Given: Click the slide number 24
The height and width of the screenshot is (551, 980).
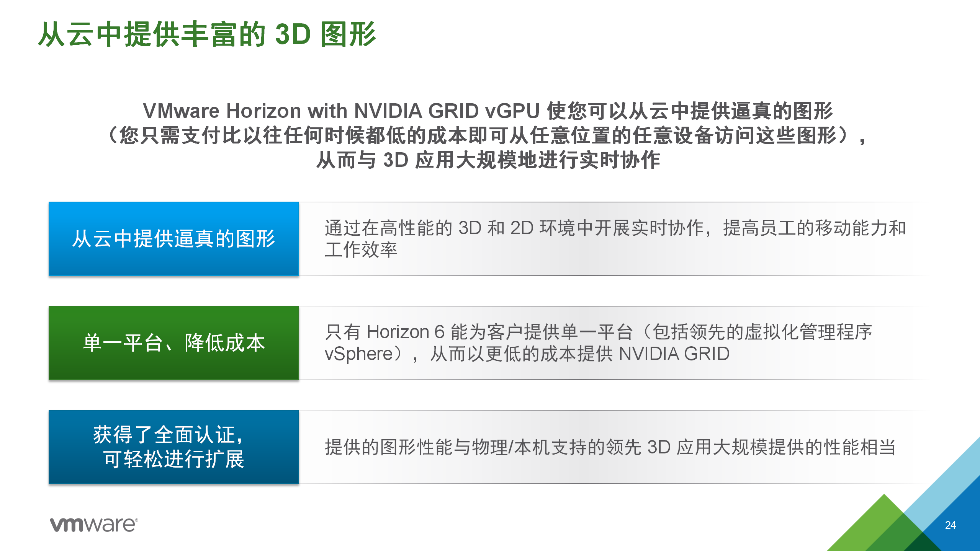Looking at the screenshot, I should pyautogui.click(x=950, y=525).
